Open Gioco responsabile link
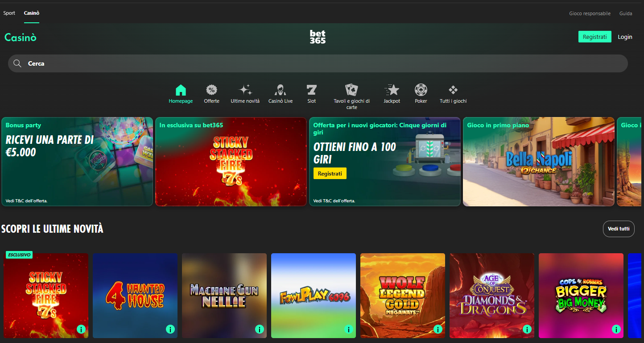 [x=590, y=13]
